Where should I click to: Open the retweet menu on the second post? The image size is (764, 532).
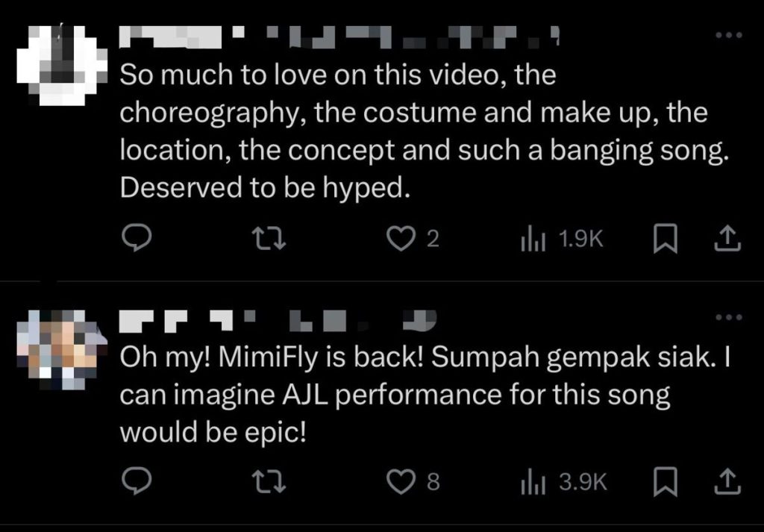point(269,482)
